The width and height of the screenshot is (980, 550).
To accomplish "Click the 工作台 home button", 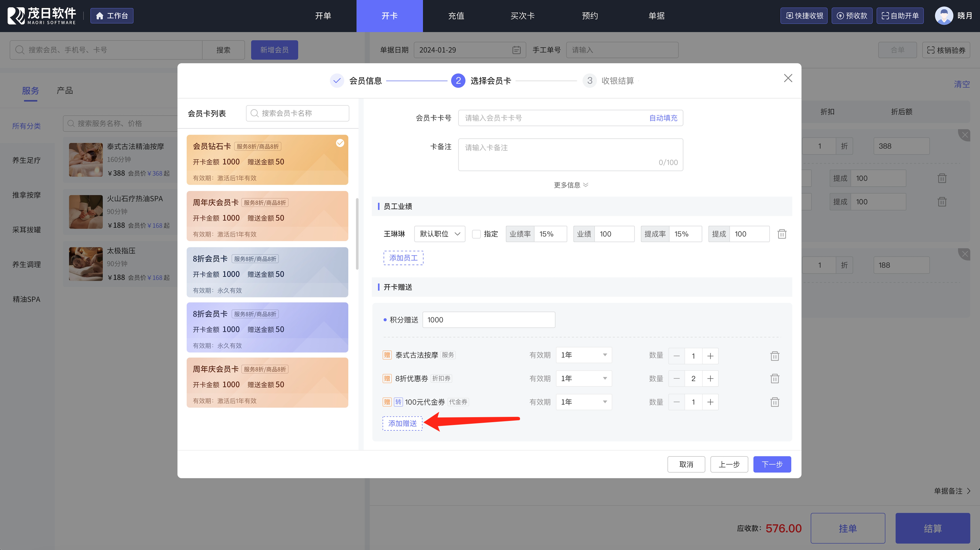I will [x=112, y=16].
